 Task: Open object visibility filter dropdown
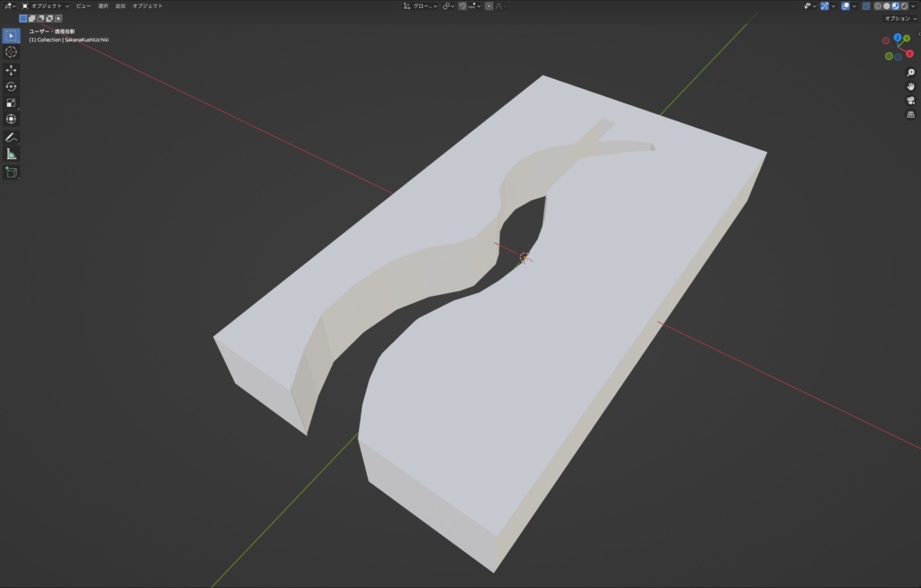click(x=810, y=6)
